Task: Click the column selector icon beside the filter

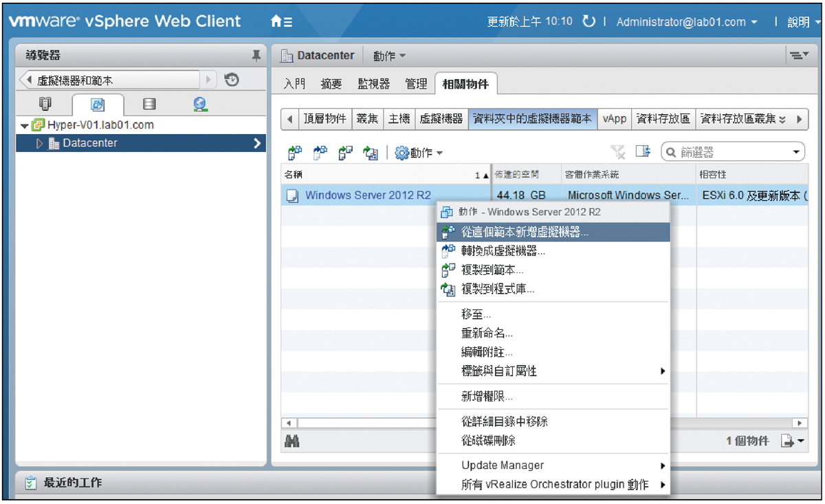Action: pos(643,152)
